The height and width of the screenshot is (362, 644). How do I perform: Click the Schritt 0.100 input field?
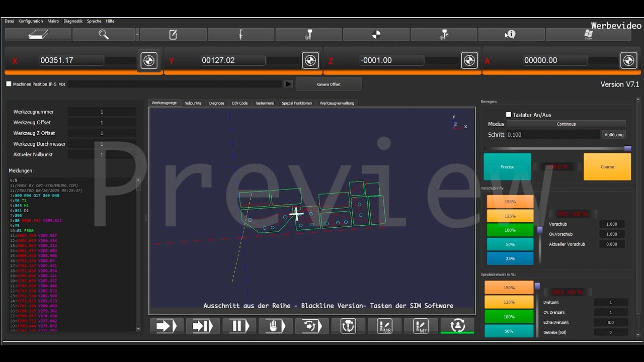(553, 135)
